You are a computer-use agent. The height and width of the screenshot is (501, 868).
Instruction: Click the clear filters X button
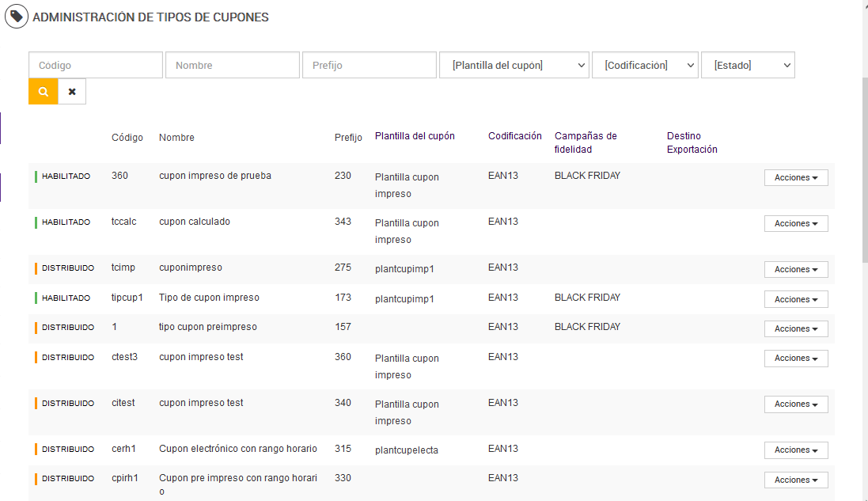point(72,92)
